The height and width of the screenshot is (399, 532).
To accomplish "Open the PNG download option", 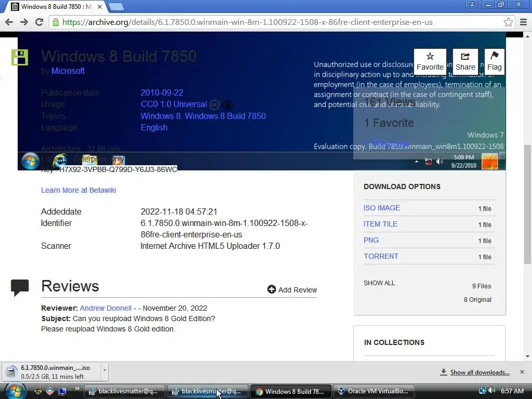I will (x=371, y=240).
